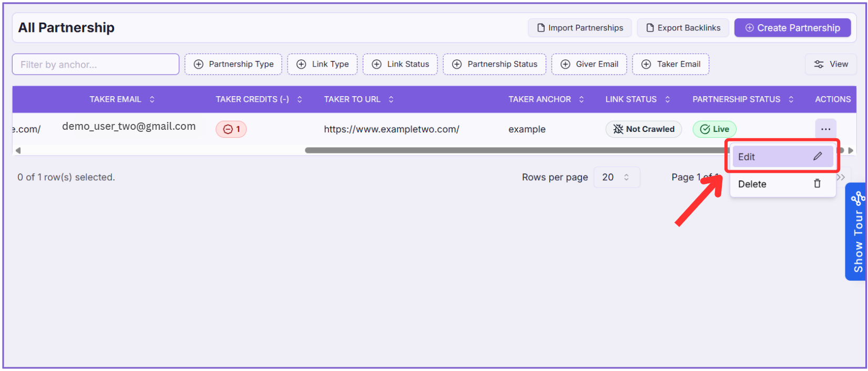The height and width of the screenshot is (371, 868).
Task: Click the Export Backlinks button
Action: coord(683,28)
